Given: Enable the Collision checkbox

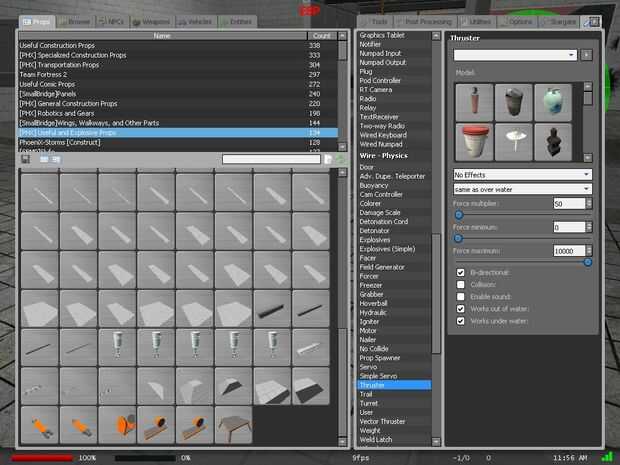Looking at the screenshot, I should coord(459,284).
